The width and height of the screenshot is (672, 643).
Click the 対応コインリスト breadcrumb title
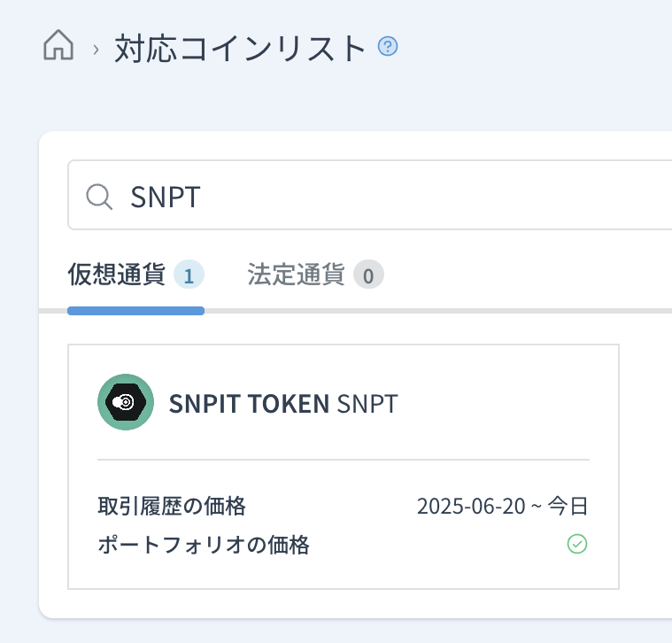pyautogui.click(x=240, y=48)
